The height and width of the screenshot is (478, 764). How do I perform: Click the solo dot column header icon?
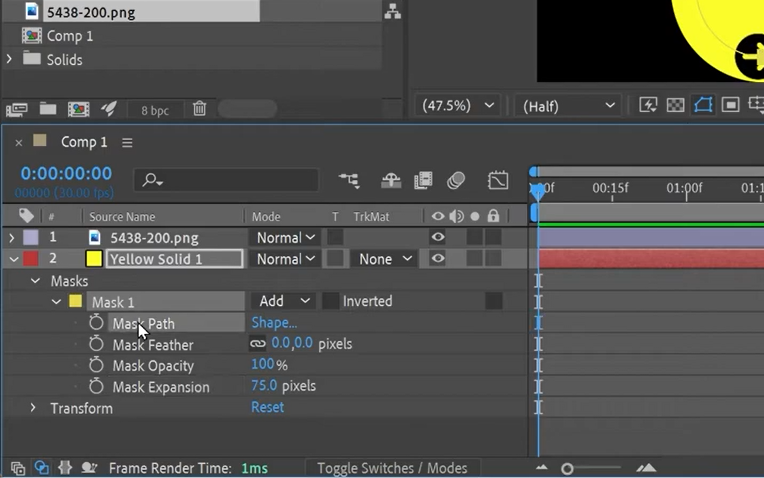[x=475, y=216]
